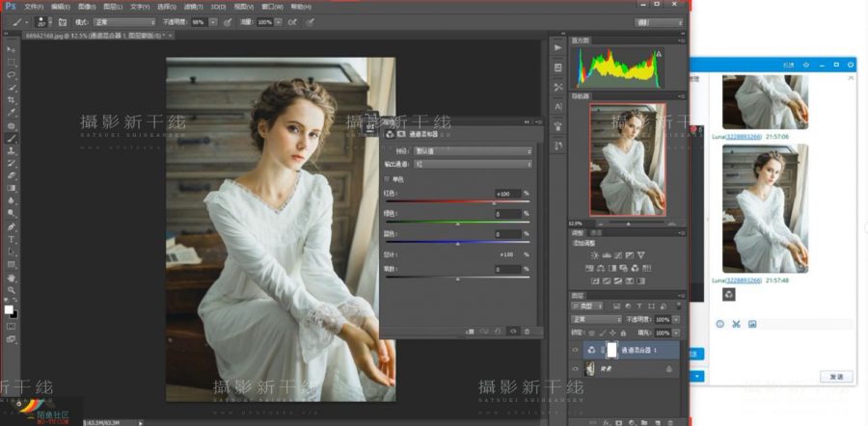Select the Hand tool

(x=11, y=278)
